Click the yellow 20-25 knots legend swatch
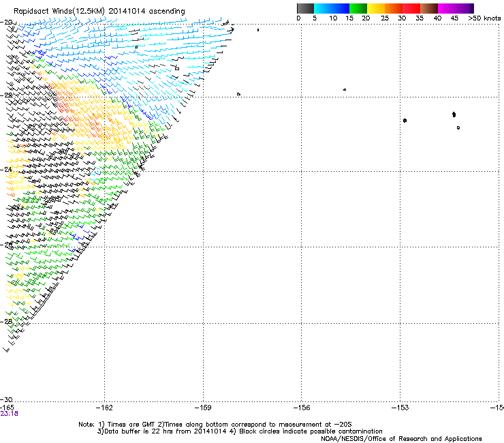The width and height of the screenshot is (504, 443). pyautogui.click(x=376, y=8)
